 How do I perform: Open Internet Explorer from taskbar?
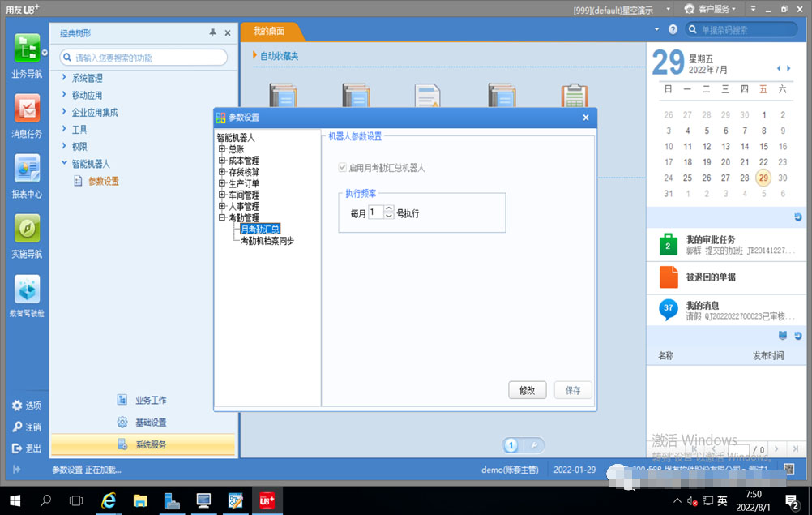pyautogui.click(x=109, y=500)
